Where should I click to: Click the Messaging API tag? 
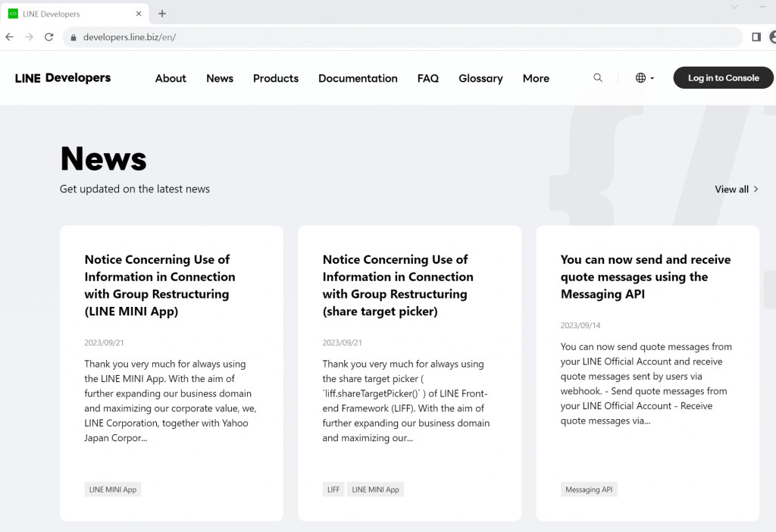[x=589, y=490]
